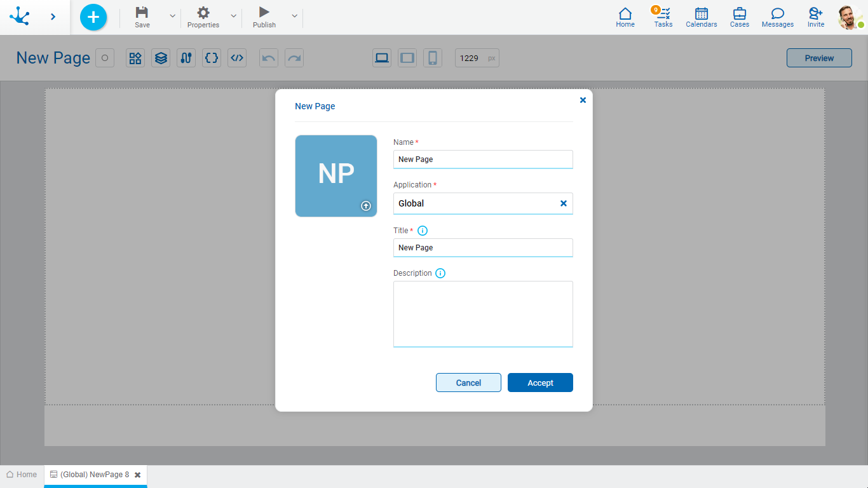Upload image on NP thumbnail

(366, 206)
